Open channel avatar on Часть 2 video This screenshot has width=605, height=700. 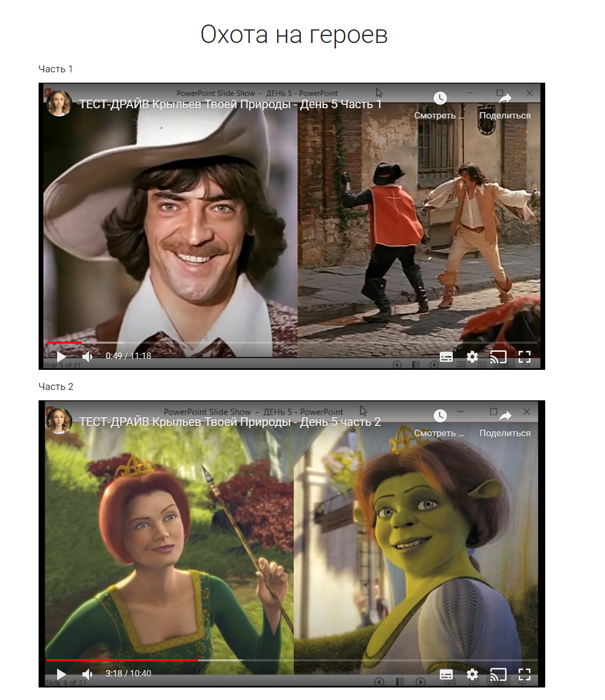[x=59, y=421]
